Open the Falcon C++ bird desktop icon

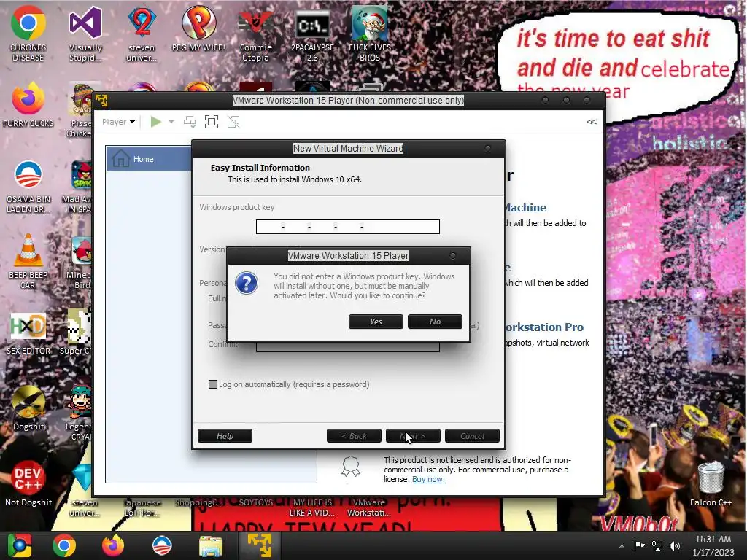click(28, 407)
